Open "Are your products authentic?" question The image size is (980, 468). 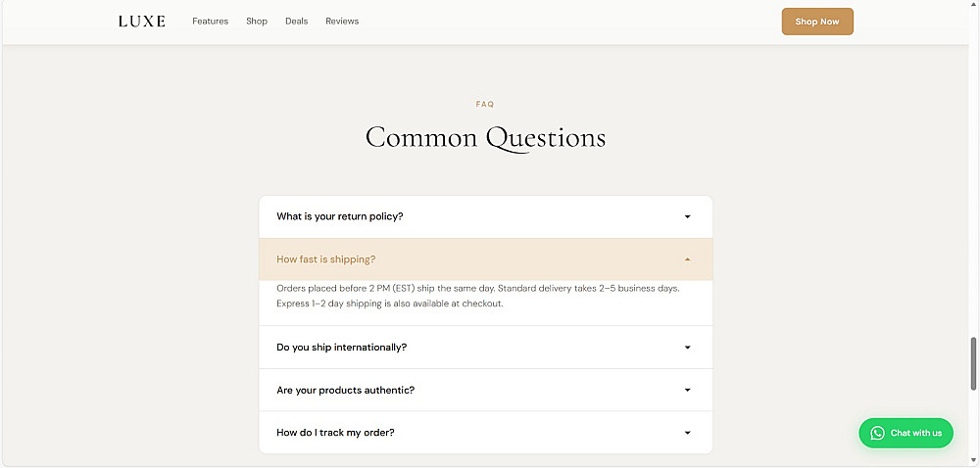click(345, 390)
